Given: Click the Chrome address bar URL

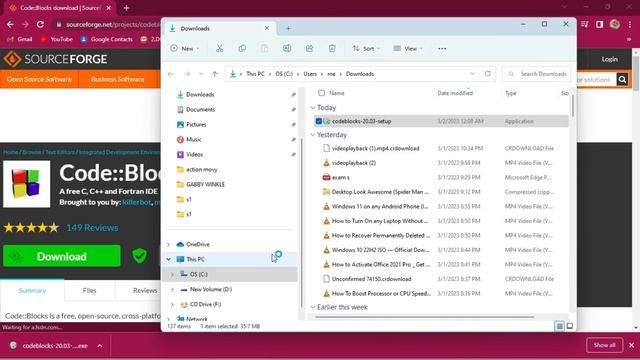Looking at the screenshot, I should [x=112, y=24].
